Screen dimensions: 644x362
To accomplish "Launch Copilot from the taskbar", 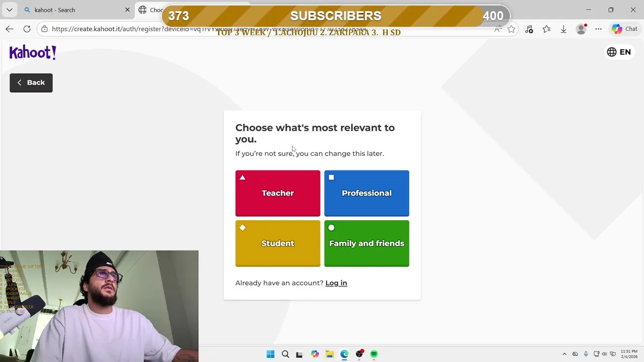I will point(314,354).
